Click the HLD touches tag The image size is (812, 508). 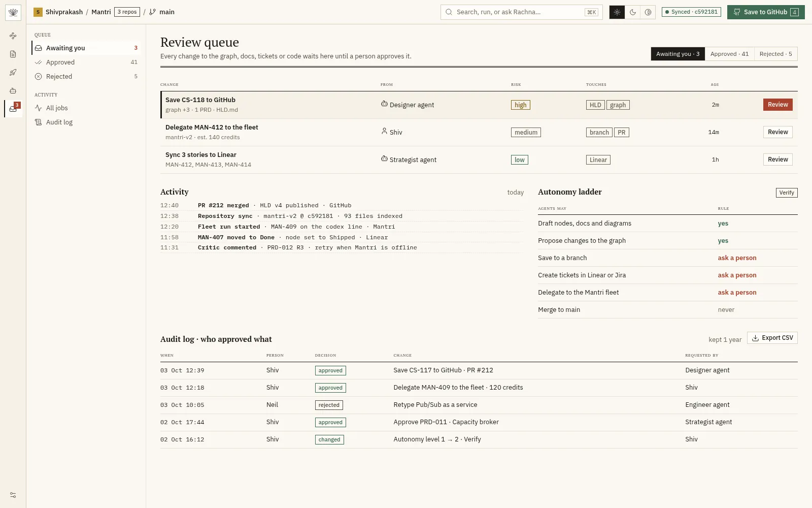pos(595,105)
